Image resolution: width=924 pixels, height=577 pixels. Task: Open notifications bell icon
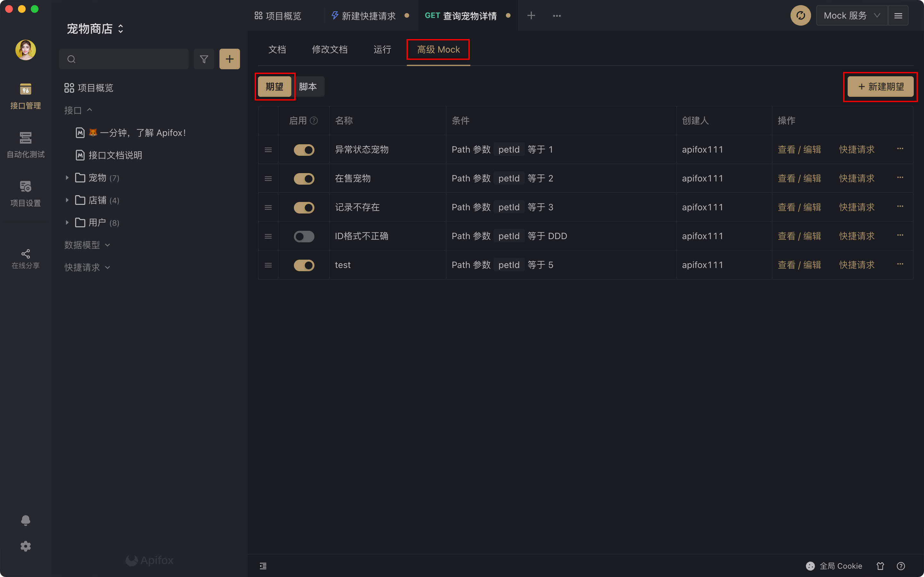tap(26, 521)
